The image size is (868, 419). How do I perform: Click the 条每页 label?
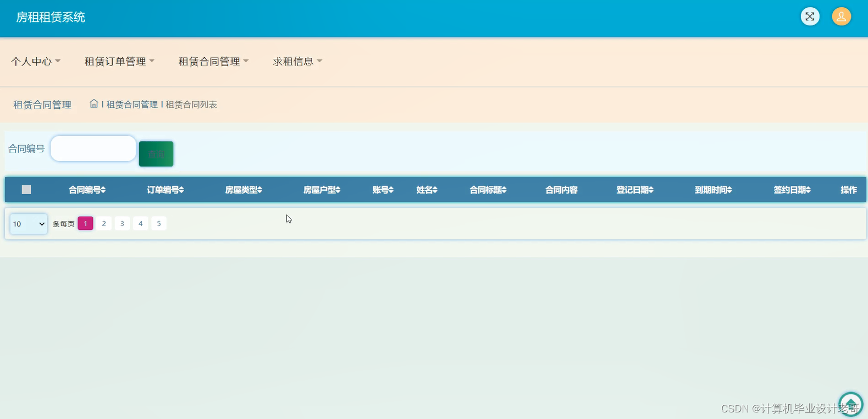[x=63, y=224]
